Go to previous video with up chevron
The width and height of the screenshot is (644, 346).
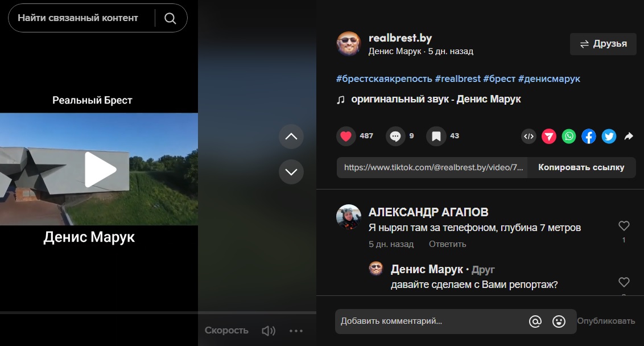[291, 137]
